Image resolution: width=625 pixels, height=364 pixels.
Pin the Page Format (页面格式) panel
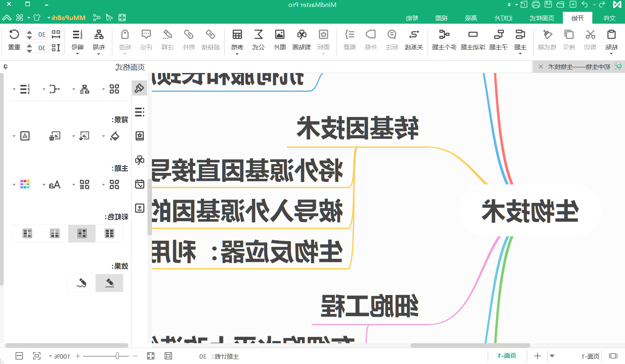(x=5, y=67)
